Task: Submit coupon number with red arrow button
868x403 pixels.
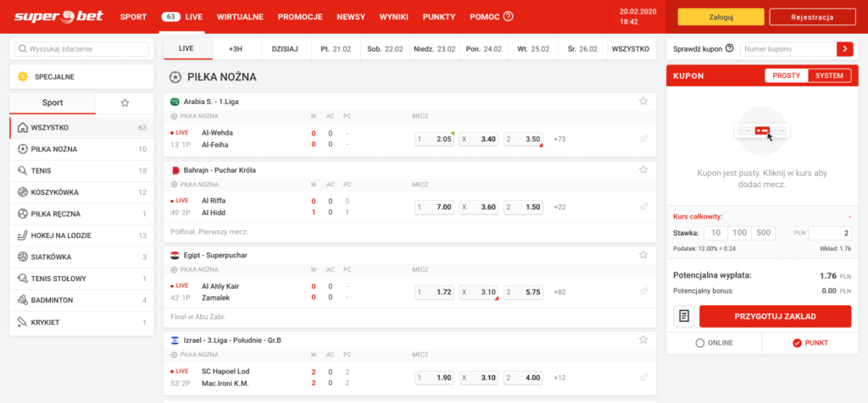Action: pyautogui.click(x=845, y=49)
